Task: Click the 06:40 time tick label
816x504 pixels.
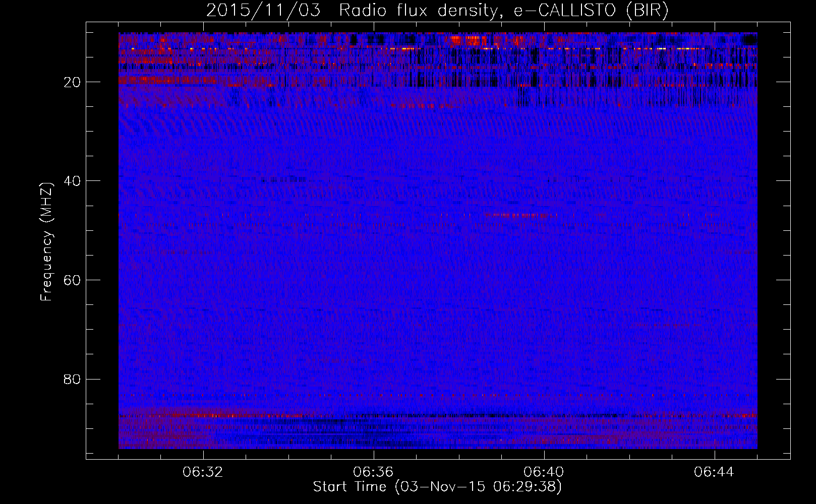Action: point(544,472)
